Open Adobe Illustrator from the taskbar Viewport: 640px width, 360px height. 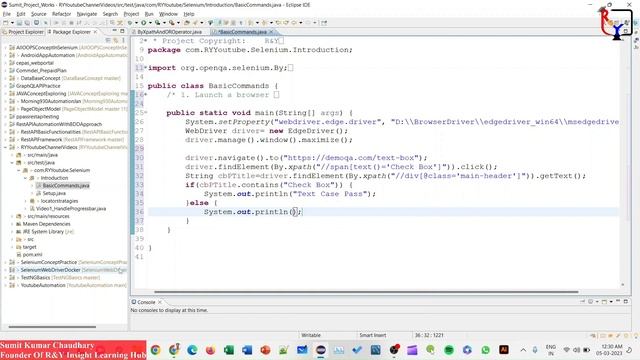504,350
